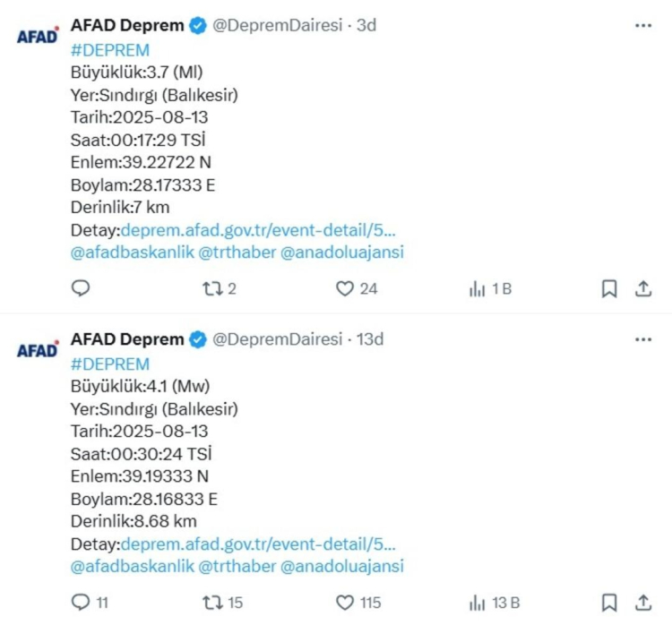Click the AFAD profile picture on first tweet
Viewport: 672px width, 625px height.
(x=38, y=36)
